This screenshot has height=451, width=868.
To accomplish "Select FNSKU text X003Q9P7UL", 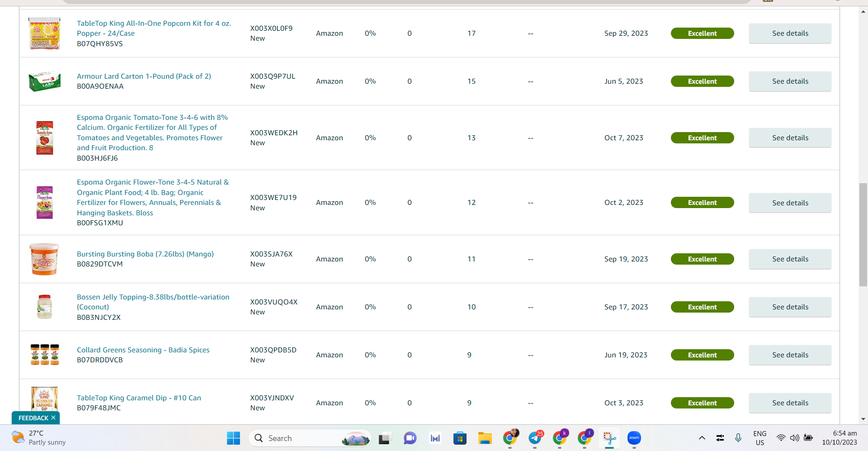I will [273, 76].
